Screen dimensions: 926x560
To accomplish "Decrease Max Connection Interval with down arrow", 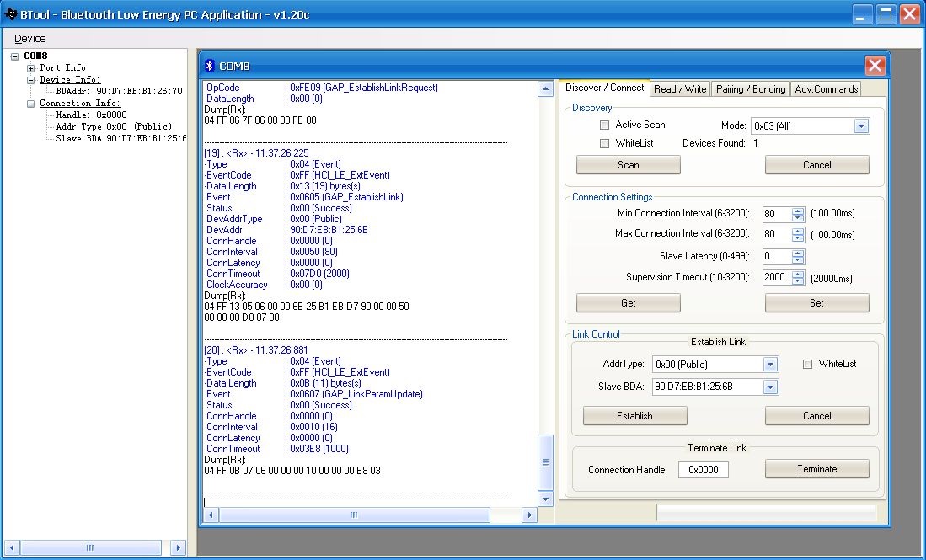I will coord(798,237).
